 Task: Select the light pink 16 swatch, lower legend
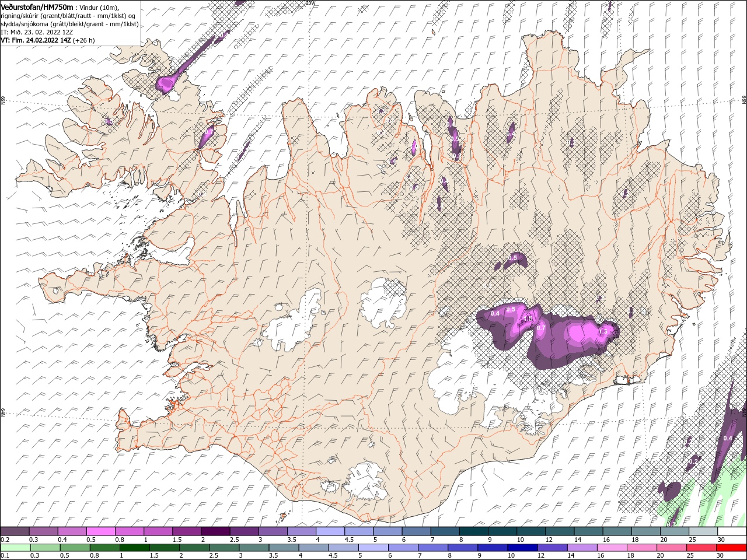tap(613, 547)
